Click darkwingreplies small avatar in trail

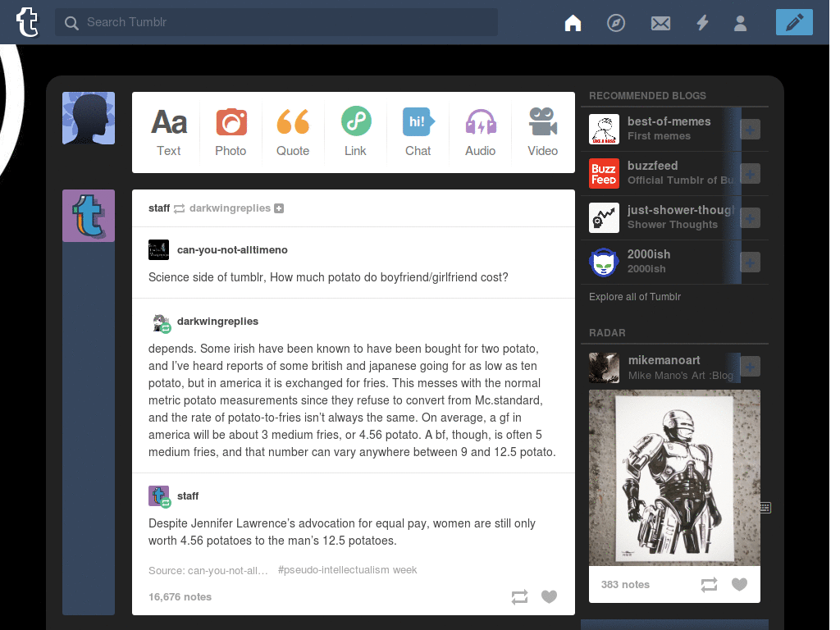click(159, 322)
